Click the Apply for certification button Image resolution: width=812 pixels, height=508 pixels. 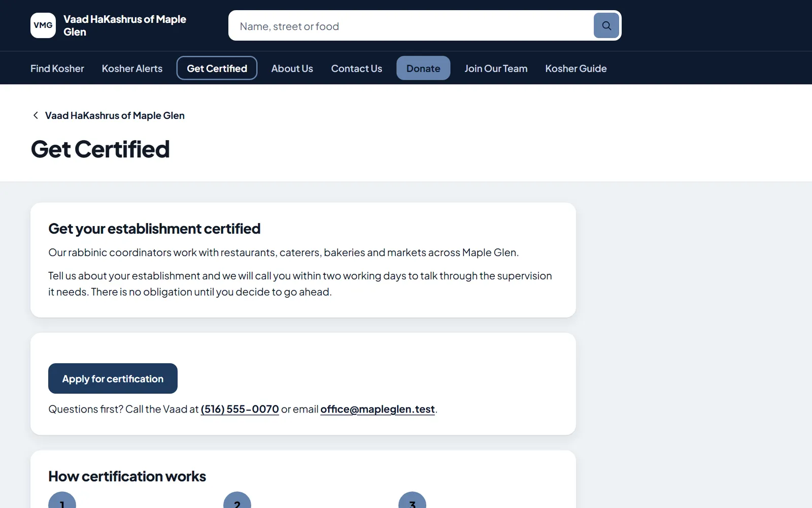coord(113,378)
